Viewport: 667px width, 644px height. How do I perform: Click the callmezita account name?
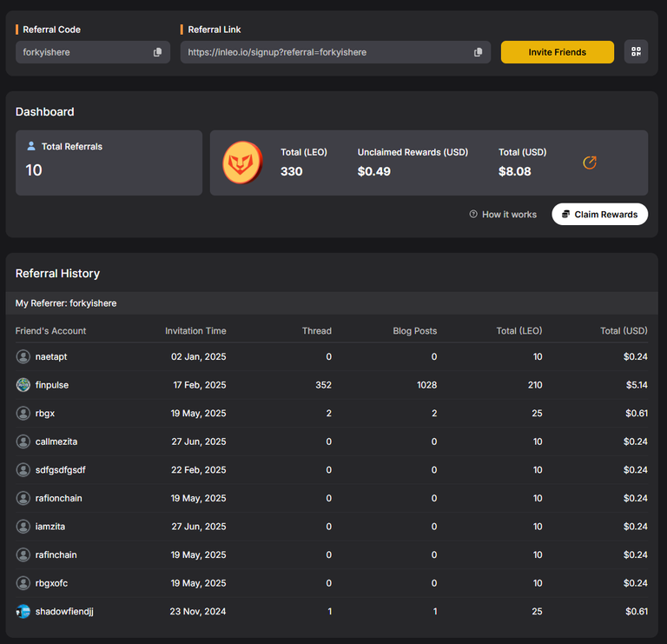click(56, 442)
